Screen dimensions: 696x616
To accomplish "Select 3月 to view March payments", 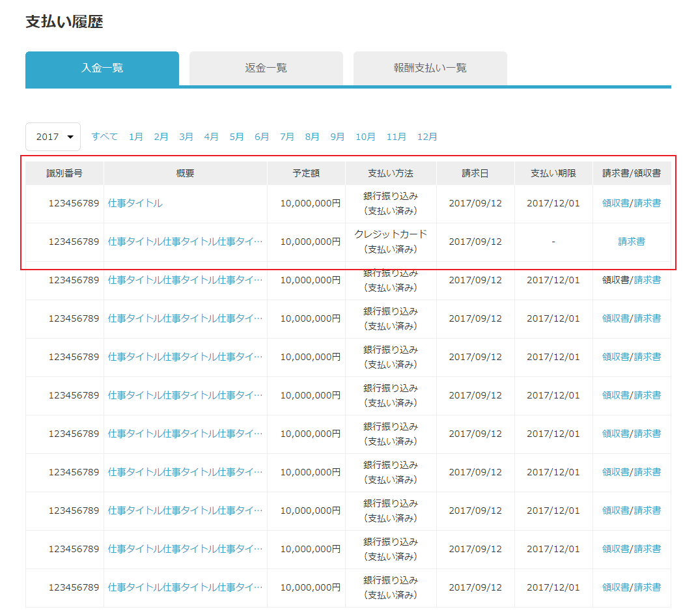I will 186,137.
